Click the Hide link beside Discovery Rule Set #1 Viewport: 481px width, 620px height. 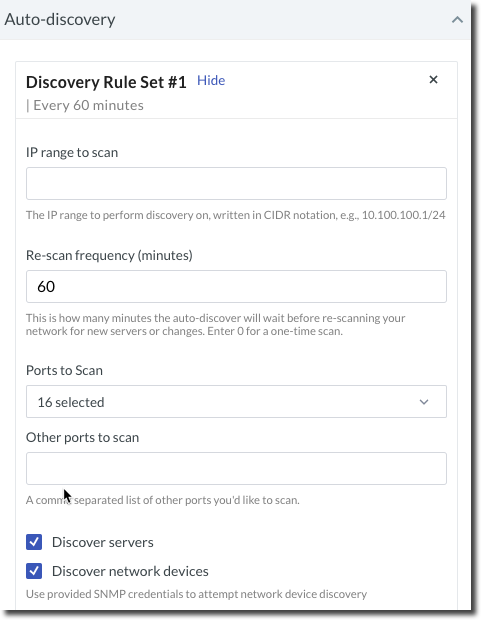tap(211, 80)
